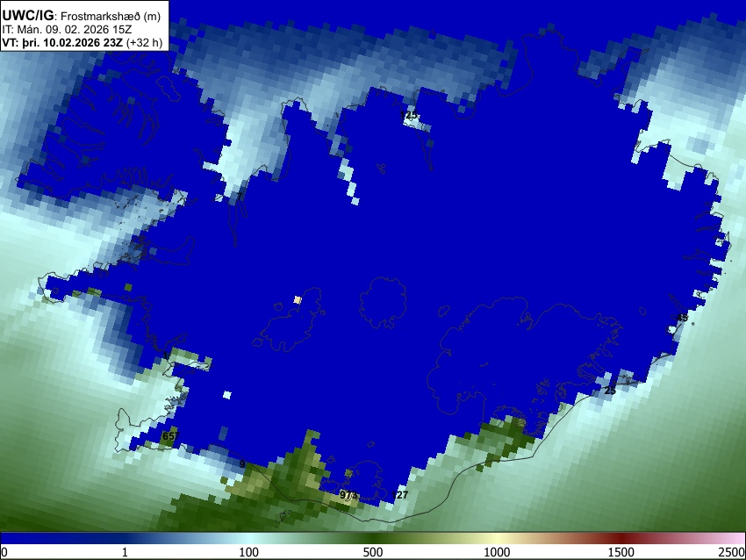Click the lone beige pixel at the glacier outline
This screenshot has width=746, height=560.
pyautogui.click(x=298, y=299)
